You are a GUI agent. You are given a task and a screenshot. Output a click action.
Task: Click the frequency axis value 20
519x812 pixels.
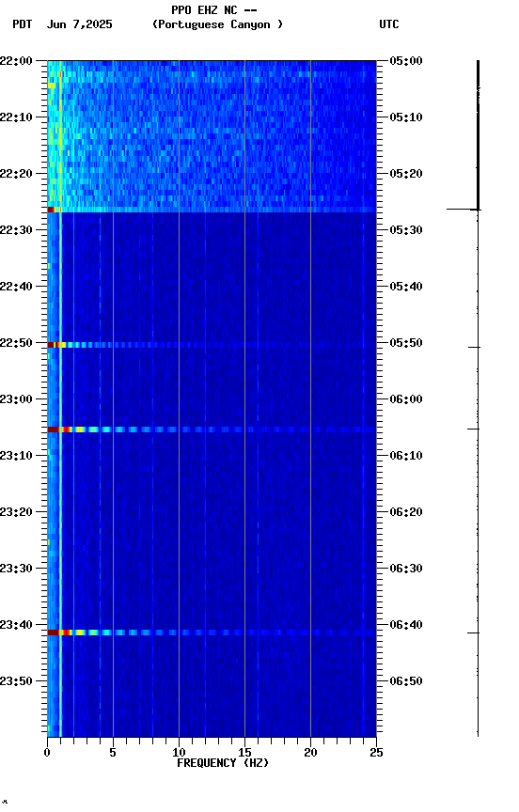tap(310, 753)
